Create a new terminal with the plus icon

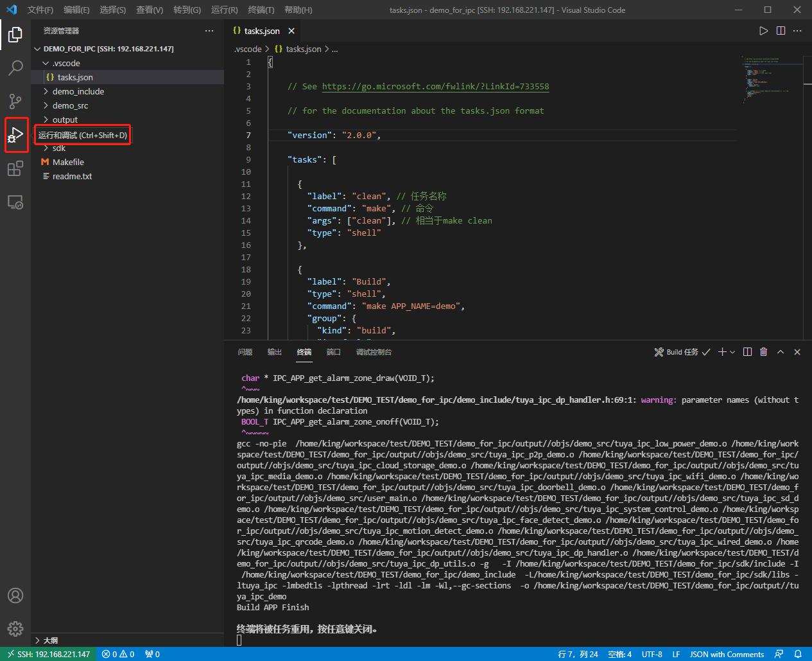[721, 351]
